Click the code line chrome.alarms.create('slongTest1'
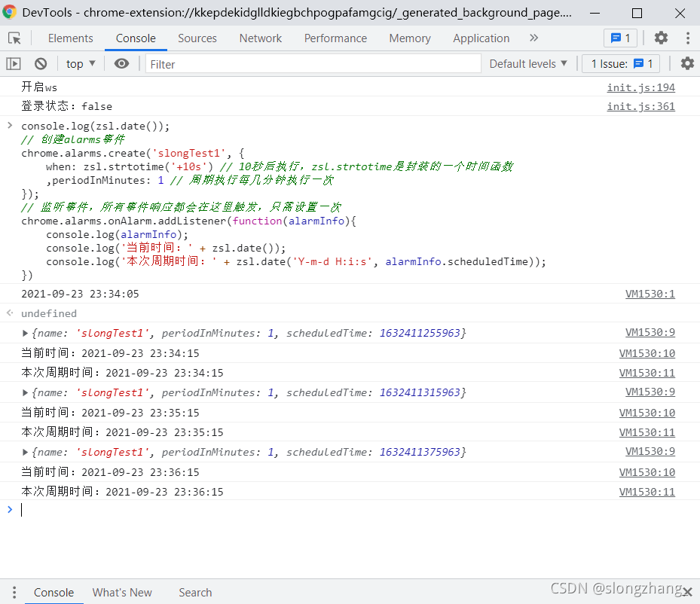 pos(133,154)
